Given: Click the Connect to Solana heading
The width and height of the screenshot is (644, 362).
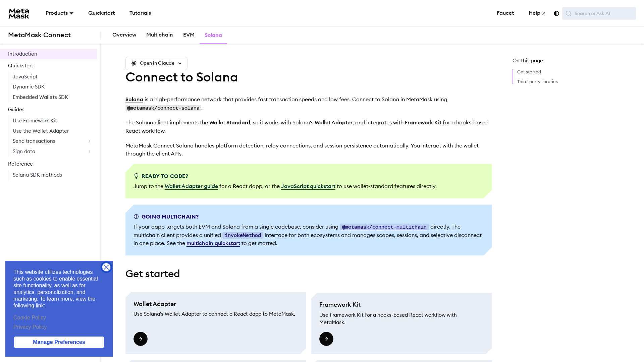Looking at the screenshot, I should pyautogui.click(x=181, y=77).
